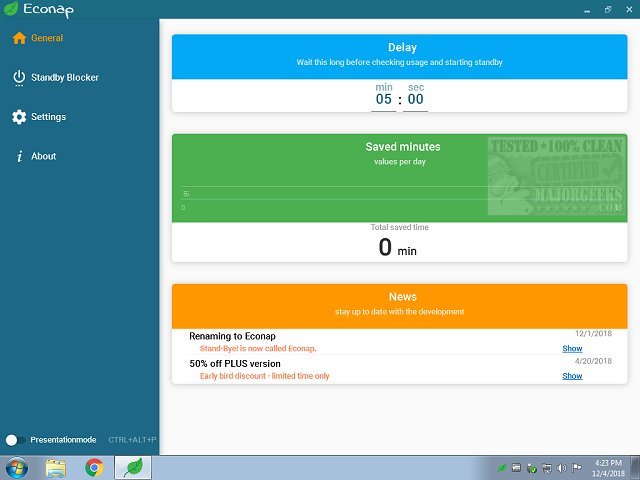The image size is (640, 480).
Task: Click the 50% off PLUS version headline
Action: click(235, 364)
